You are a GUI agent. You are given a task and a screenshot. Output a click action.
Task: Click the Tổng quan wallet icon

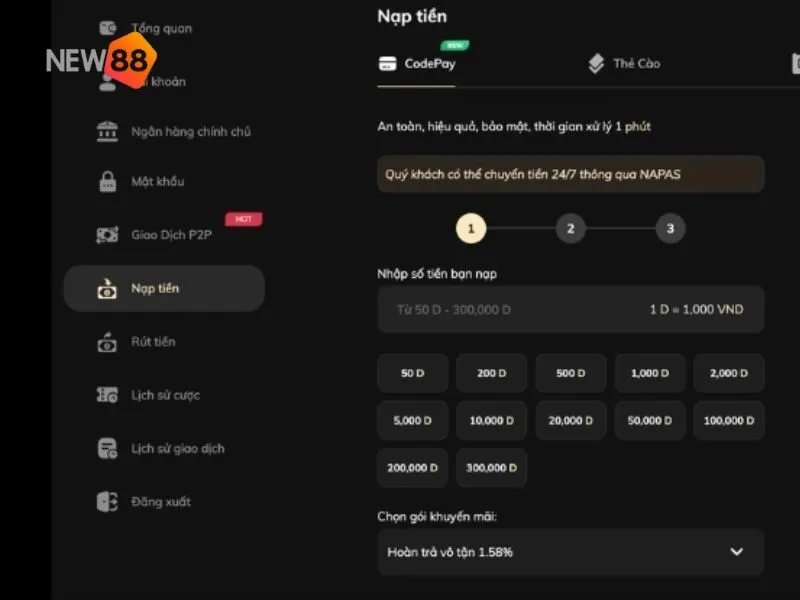108,28
